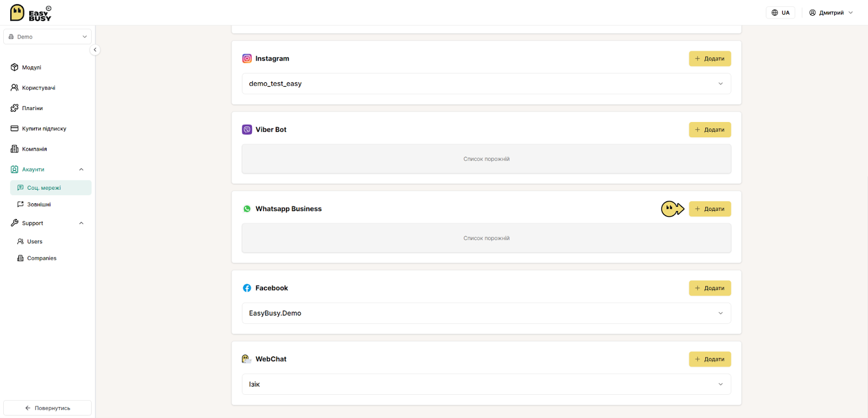Click the Facebook logo icon
868x418 pixels.
click(x=247, y=288)
